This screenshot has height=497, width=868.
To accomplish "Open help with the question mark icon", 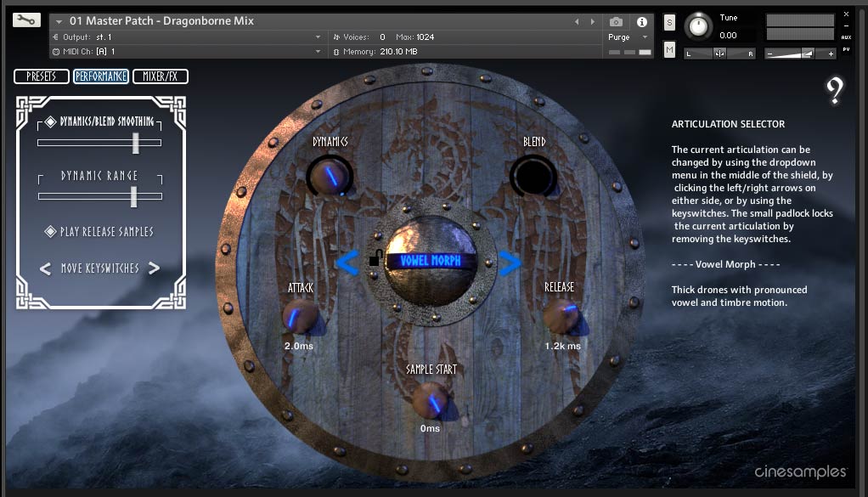I will 835,90.
